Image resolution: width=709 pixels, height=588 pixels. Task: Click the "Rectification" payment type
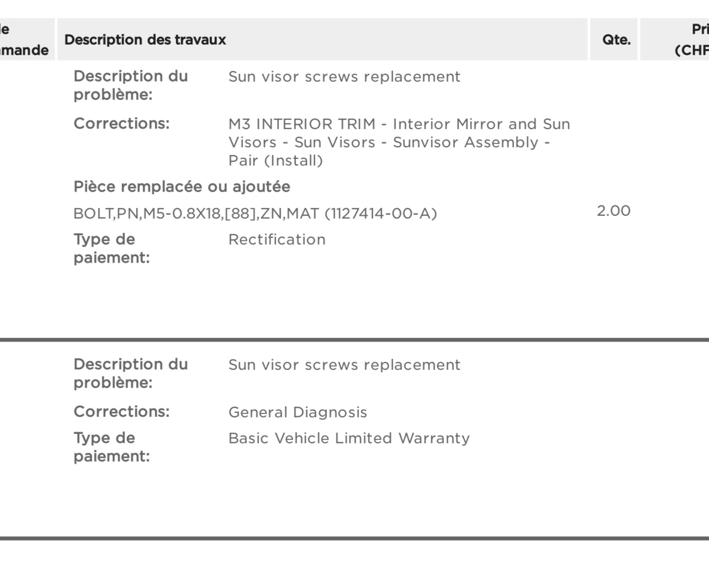point(277,240)
